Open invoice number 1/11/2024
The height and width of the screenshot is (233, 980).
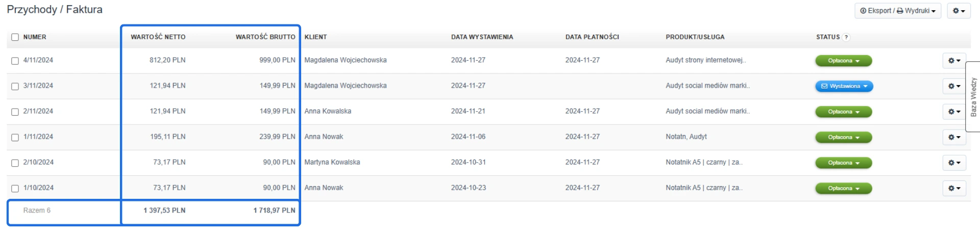(38, 137)
